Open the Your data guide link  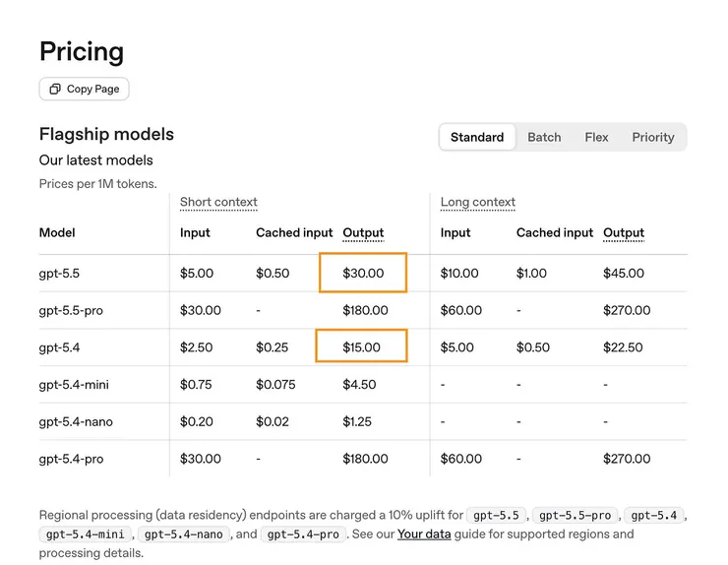point(424,534)
